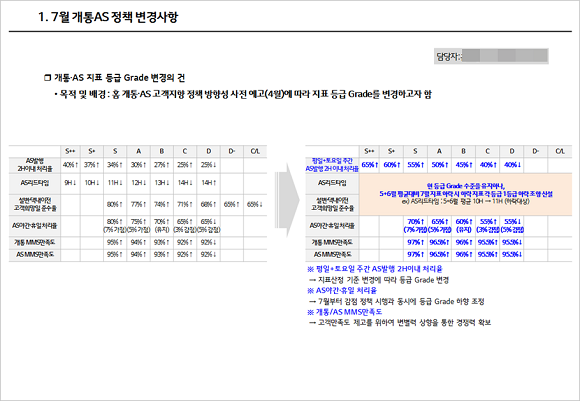Screen dimensions: 580x401
Task: Select the 12H↓ lead time cell
Action: pos(138,183)
